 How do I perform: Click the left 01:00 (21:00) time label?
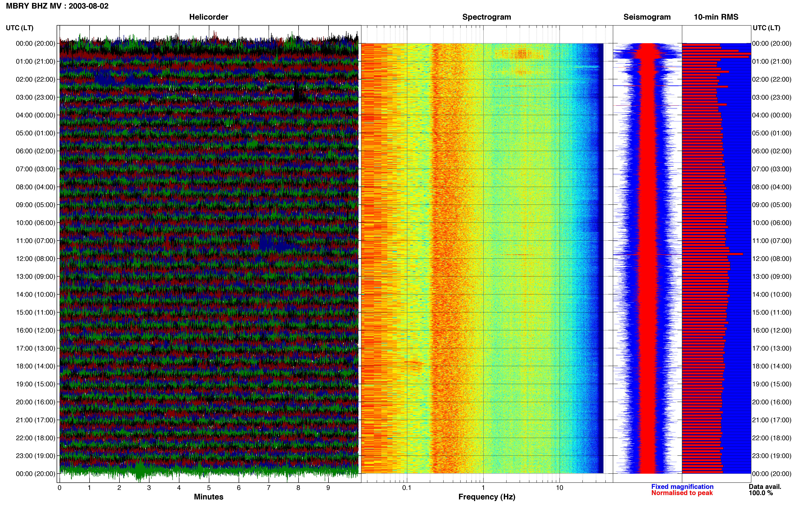36,61
